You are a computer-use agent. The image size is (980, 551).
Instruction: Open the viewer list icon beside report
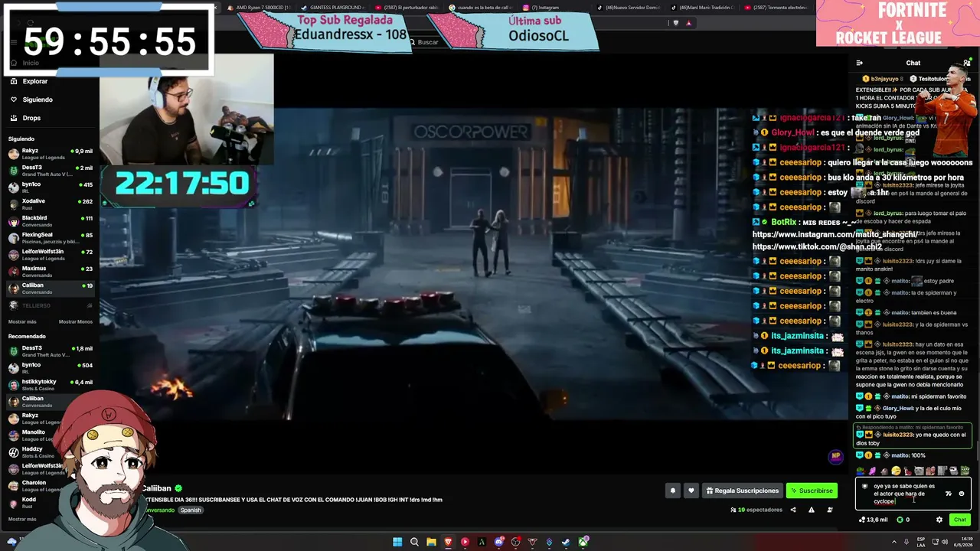click(830, 510)
